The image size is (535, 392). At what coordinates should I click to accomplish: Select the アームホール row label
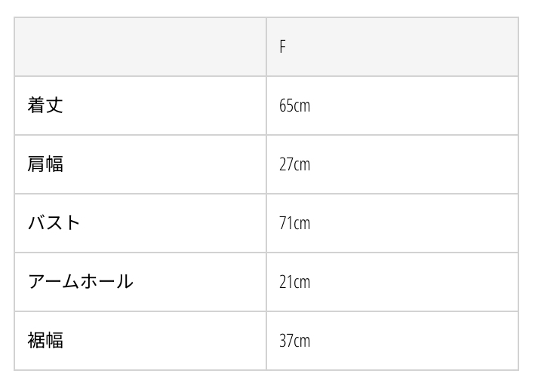click(81, 282)
